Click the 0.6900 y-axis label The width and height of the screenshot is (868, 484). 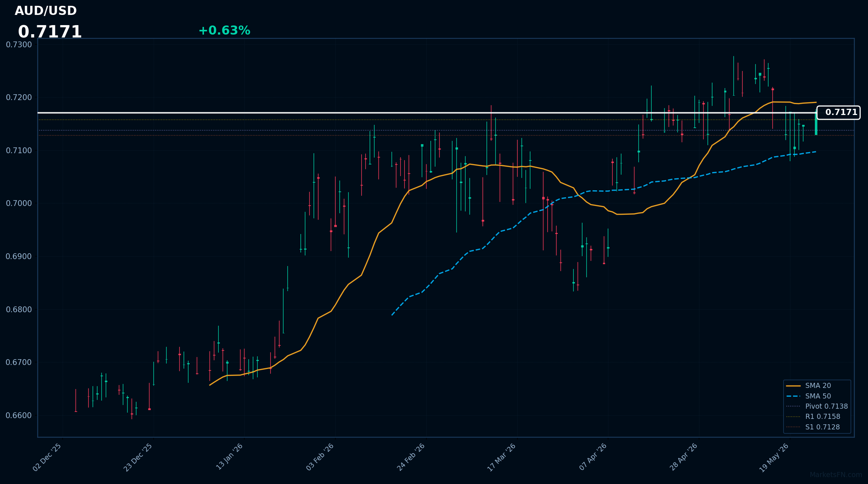pyautogui.click(x=19, y=257)
